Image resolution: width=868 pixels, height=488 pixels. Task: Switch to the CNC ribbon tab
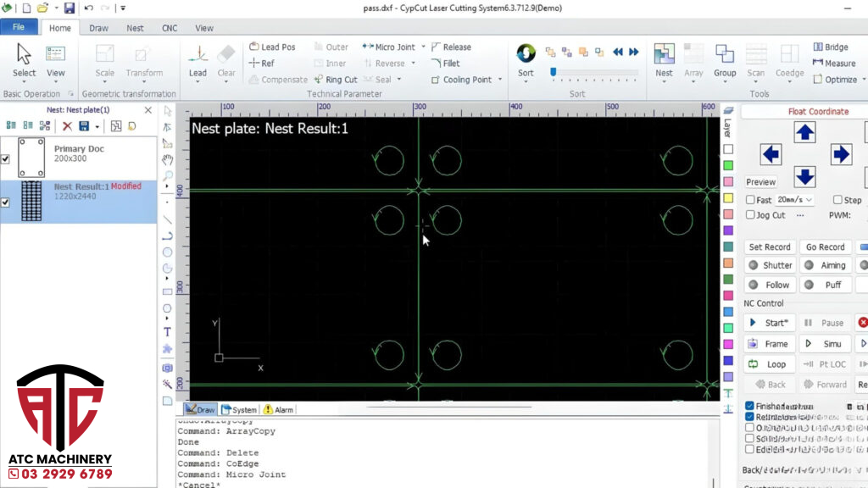pyautogui.click(x=170, y=28)
